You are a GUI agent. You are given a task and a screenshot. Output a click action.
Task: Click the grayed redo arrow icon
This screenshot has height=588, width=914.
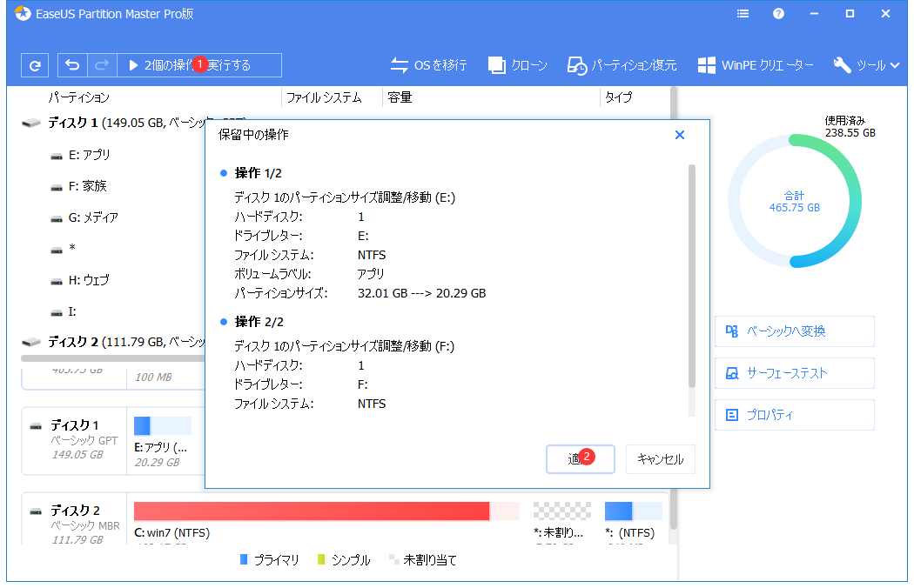click(x=102, y=65)
